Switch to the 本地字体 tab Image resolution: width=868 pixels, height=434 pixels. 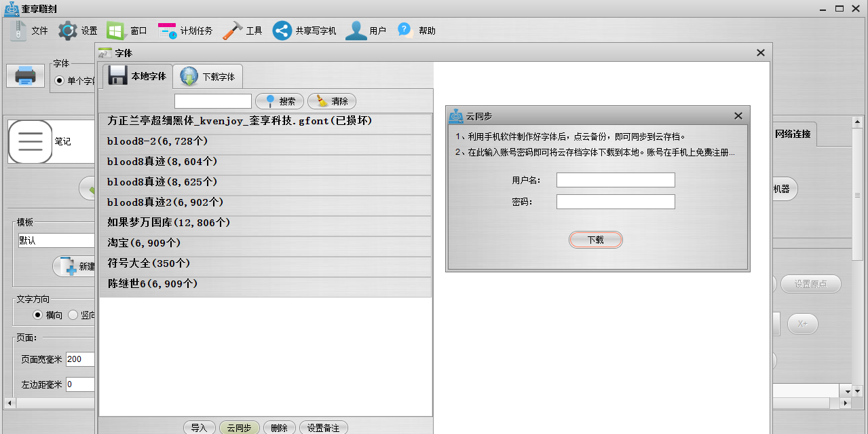138,76
